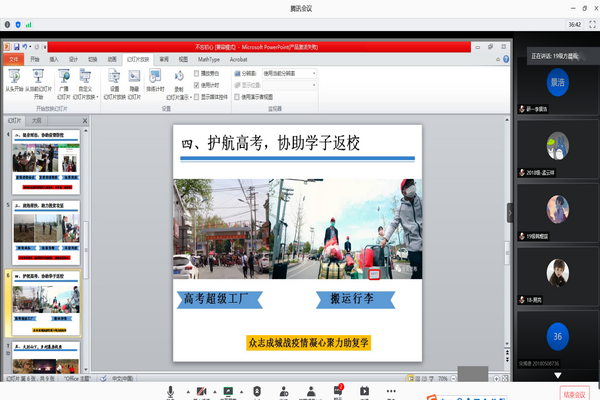Viewport: 600px width, 400px height.
Task: Open the 文件 menu tab
Action: click(x=14, y=59)
